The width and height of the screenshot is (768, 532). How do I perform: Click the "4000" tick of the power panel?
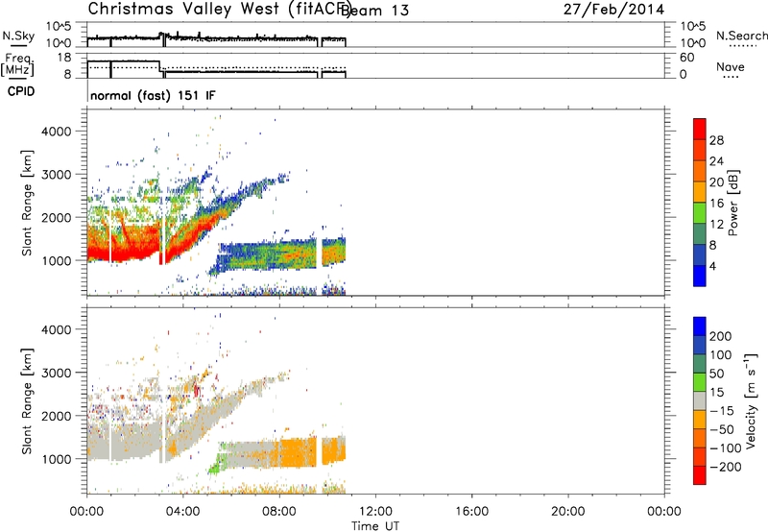coord(56,132)
